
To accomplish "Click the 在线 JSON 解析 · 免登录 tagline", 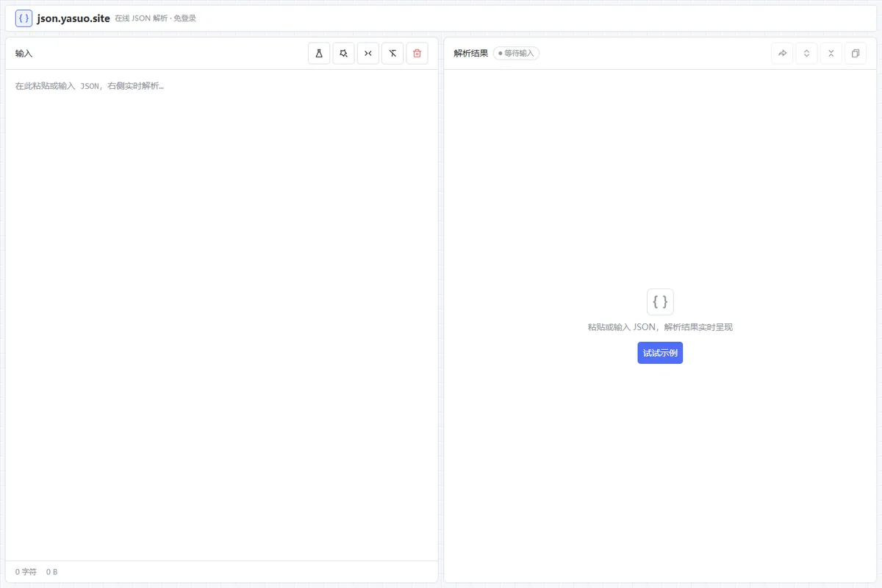I will click(x=155, y=18).
